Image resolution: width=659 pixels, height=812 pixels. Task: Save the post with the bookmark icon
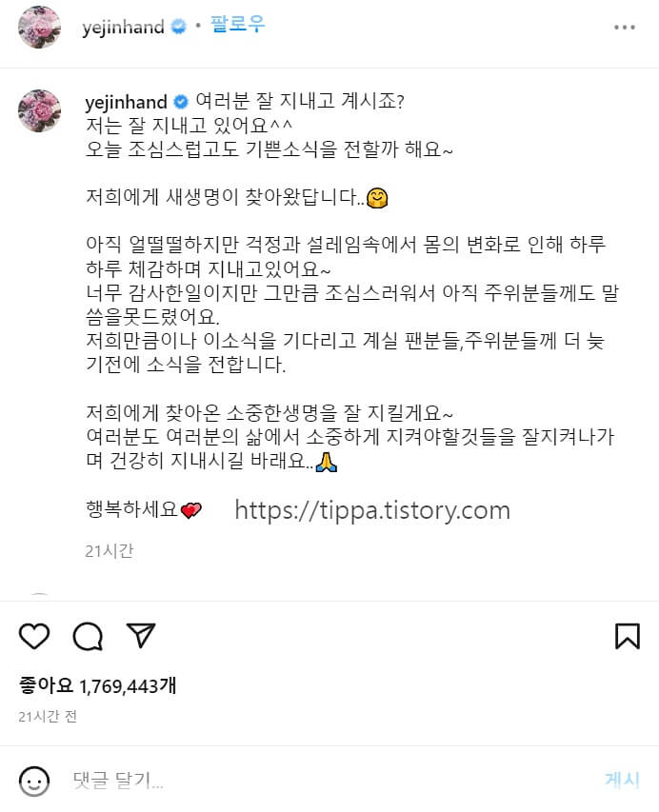[x=628, y=636]
